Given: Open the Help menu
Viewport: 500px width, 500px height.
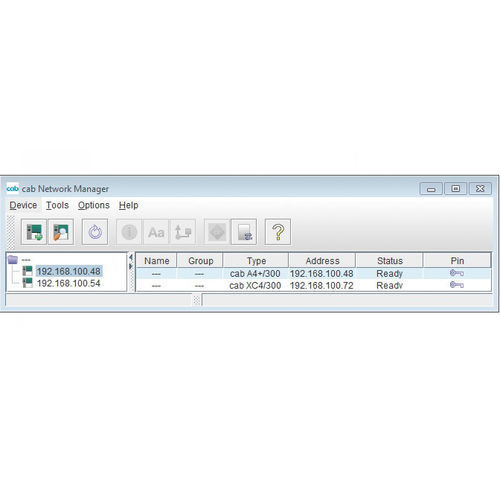Looking at the screenshot, I should (128, 205).
